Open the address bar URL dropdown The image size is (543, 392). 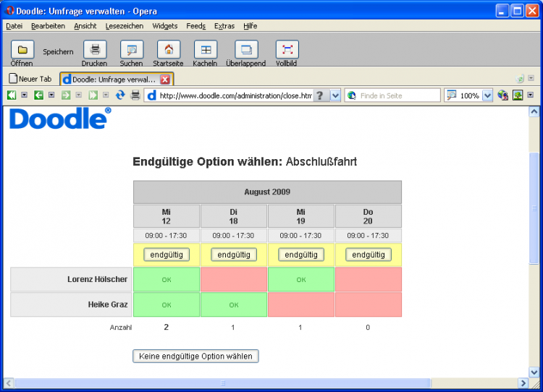click(x=335, y=95)
